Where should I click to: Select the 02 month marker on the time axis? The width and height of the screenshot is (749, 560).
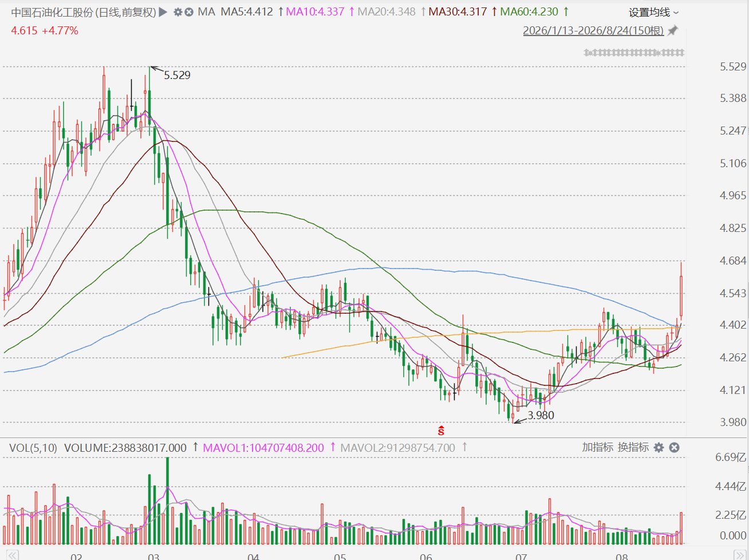click(x=76, y=556)
